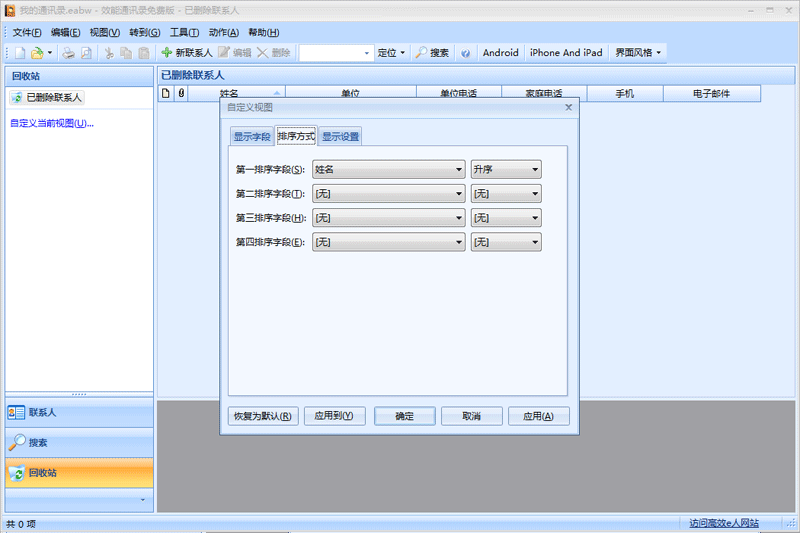
Task: Open the 搜索 navigation pane
Action: coord(79,443)
